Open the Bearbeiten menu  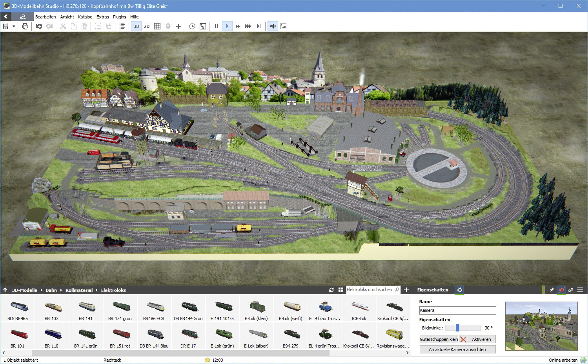click(46, 17)
